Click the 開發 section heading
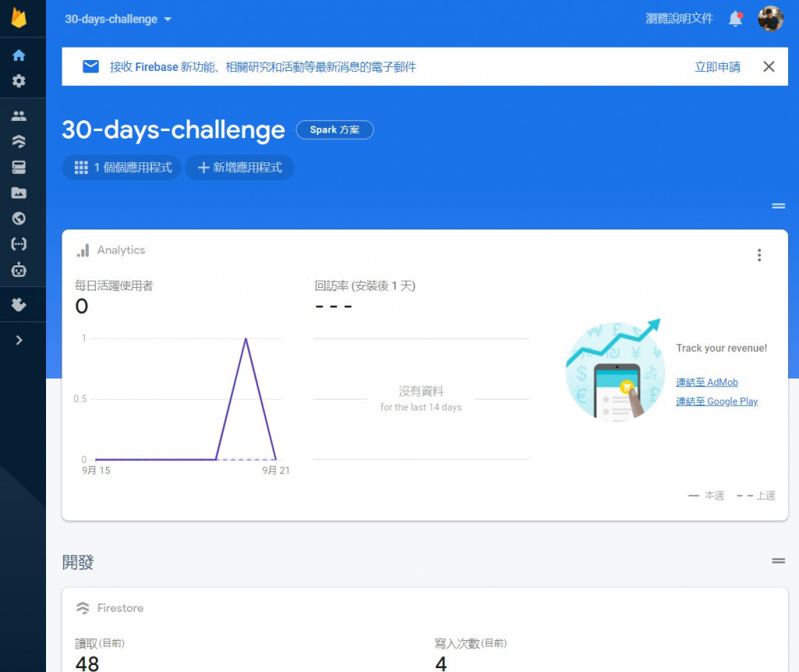The width and height of the screenshot is (799, 672). 78,563
